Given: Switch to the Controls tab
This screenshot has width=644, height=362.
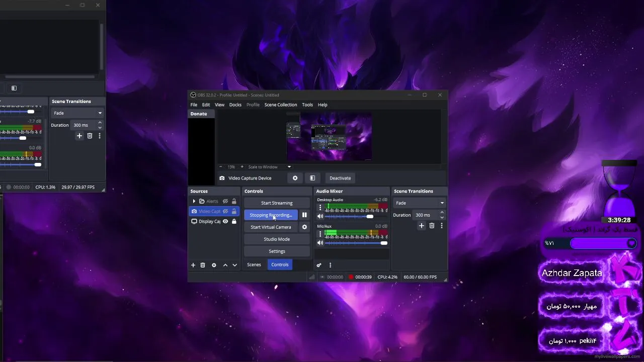Looking at the screenshot, I should 280,264.
